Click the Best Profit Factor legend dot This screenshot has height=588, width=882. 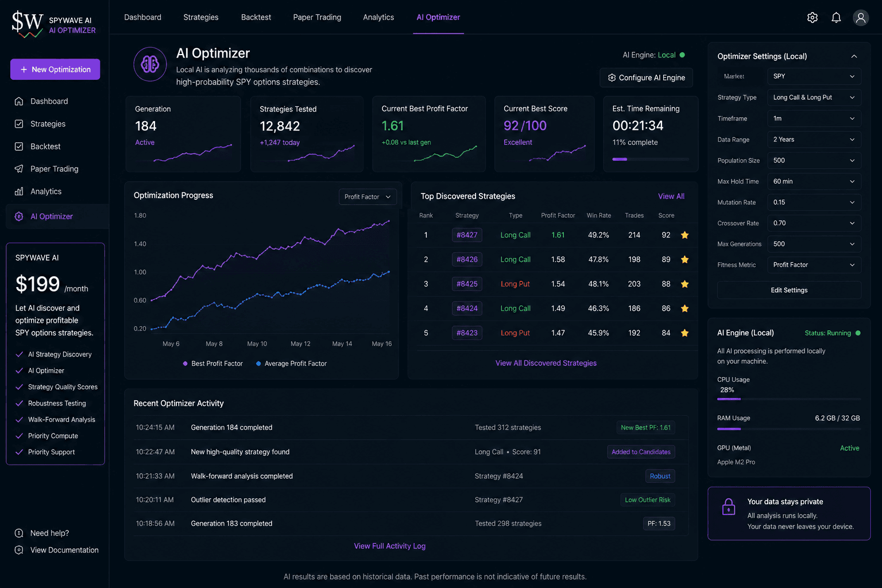pyautogui.click(x=185, y=363)
